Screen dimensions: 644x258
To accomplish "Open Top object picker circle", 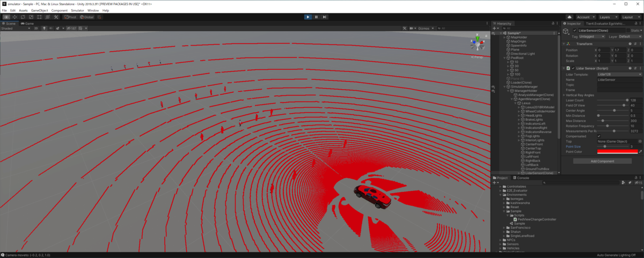I will click(640, 141).
